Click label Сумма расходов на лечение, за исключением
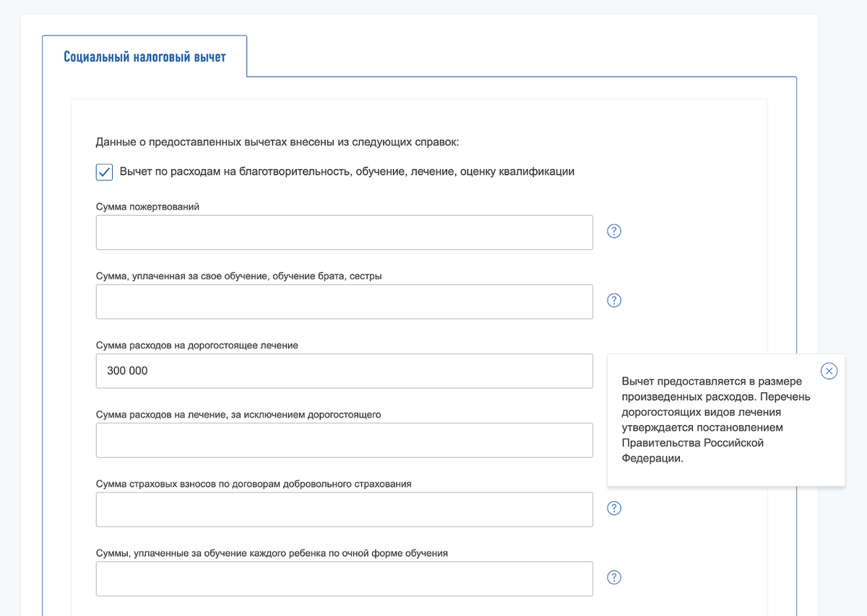Viewport: 867px width, 616px height. (238, 415)
